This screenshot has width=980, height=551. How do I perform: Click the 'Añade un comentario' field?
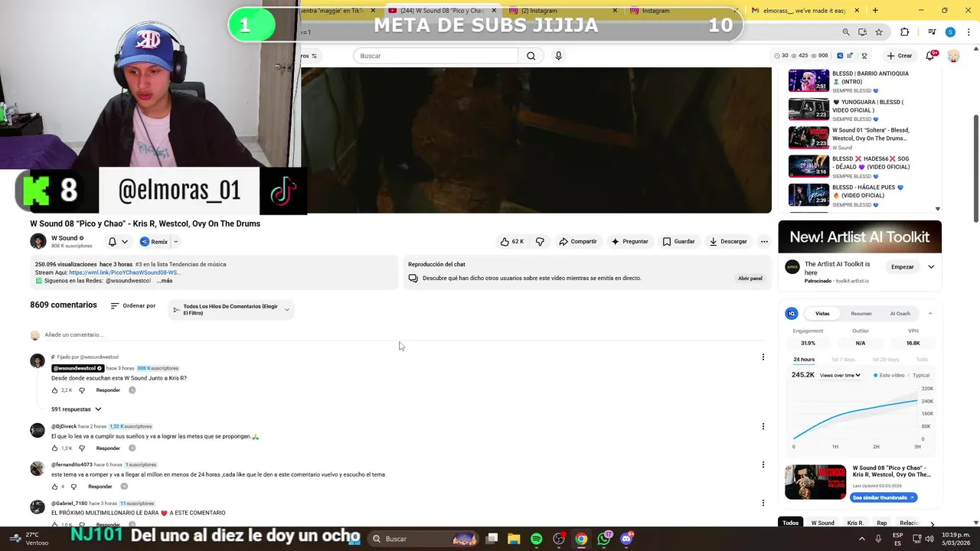406,335
